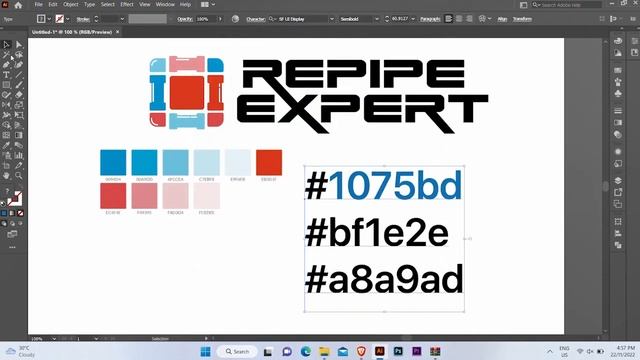
Task: Click the Illustrator Home icon
Action: 18,5
